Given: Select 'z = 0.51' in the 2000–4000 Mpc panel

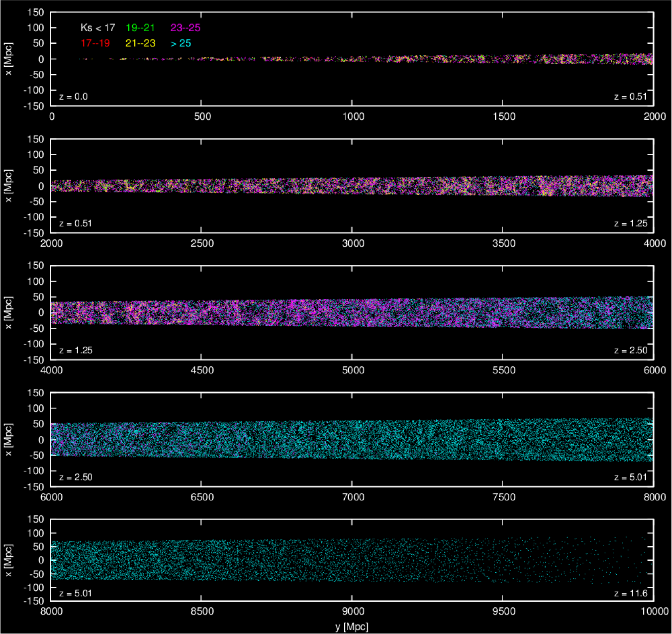Looking at the screenshot, I should [x=75, y=224].
